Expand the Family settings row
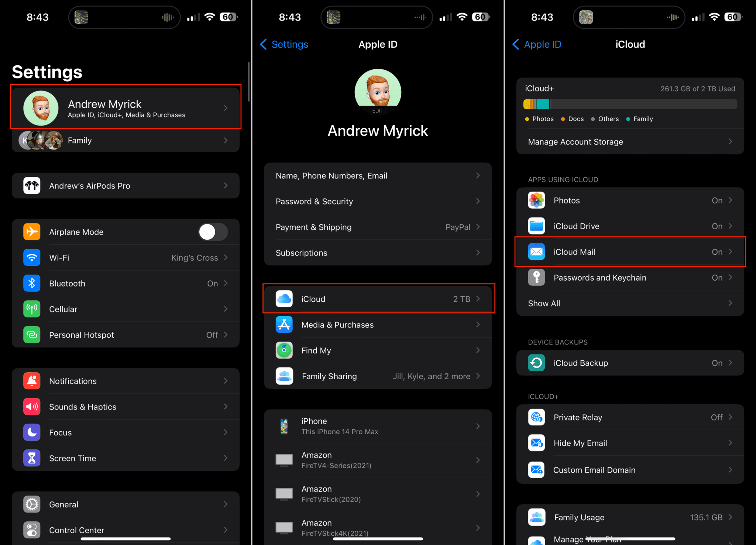Viewport: 756px width, 545px height. pyautogui.click(x=126, y=140)
